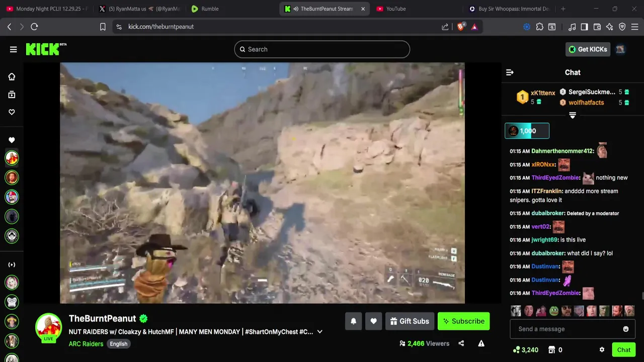Open the Kick hamburger menu
The height and width of the screenshot is (362, 644).
(x=13, y=49)
